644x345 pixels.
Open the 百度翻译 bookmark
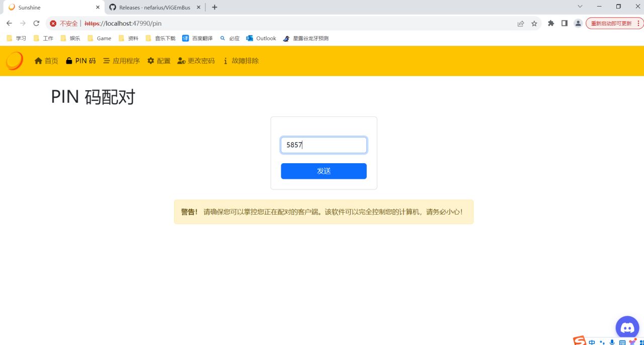(198, 38)
